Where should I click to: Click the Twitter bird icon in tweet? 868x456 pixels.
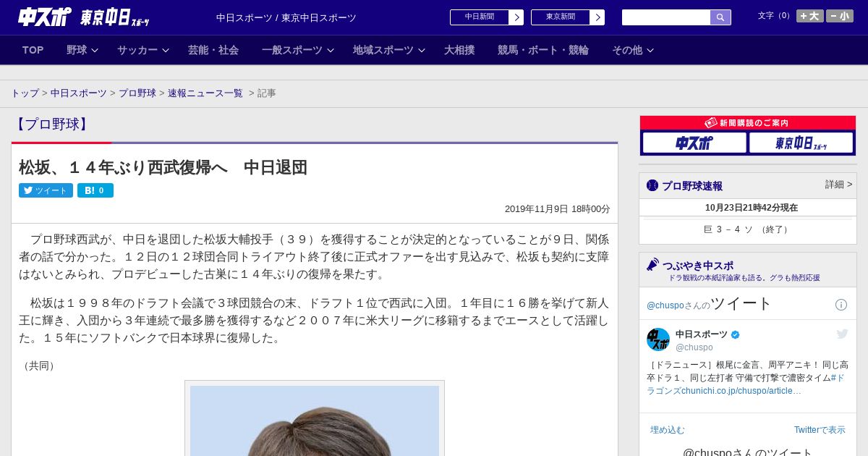842,334
